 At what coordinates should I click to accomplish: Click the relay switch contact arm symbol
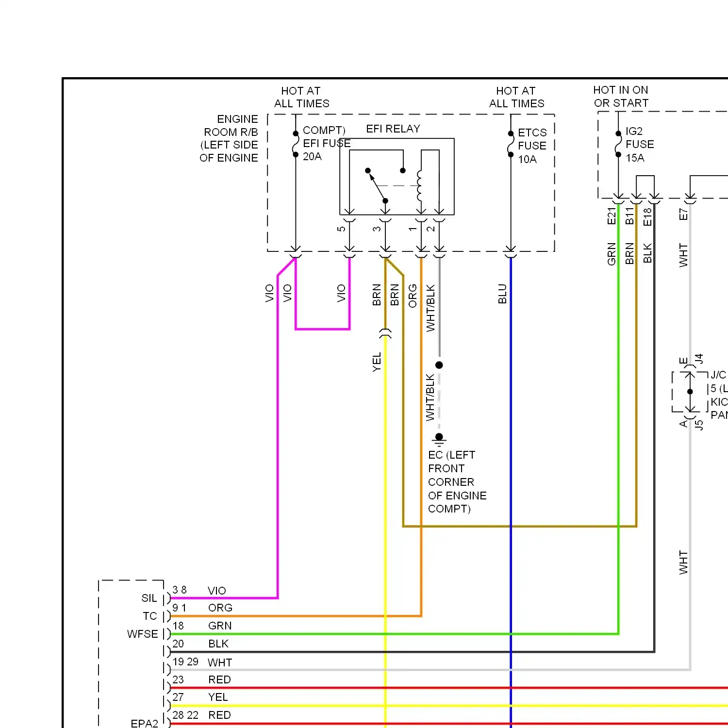(x=377, y=185)
